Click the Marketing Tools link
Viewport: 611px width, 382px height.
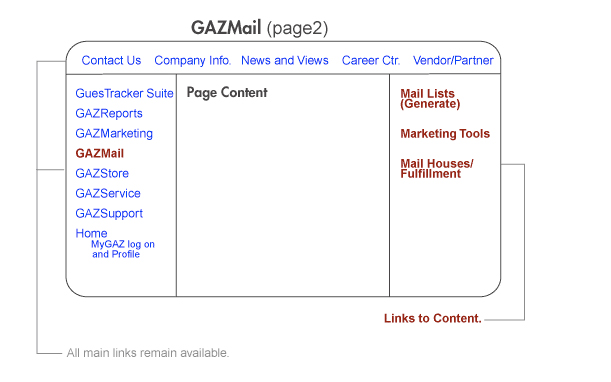point(445,134)
